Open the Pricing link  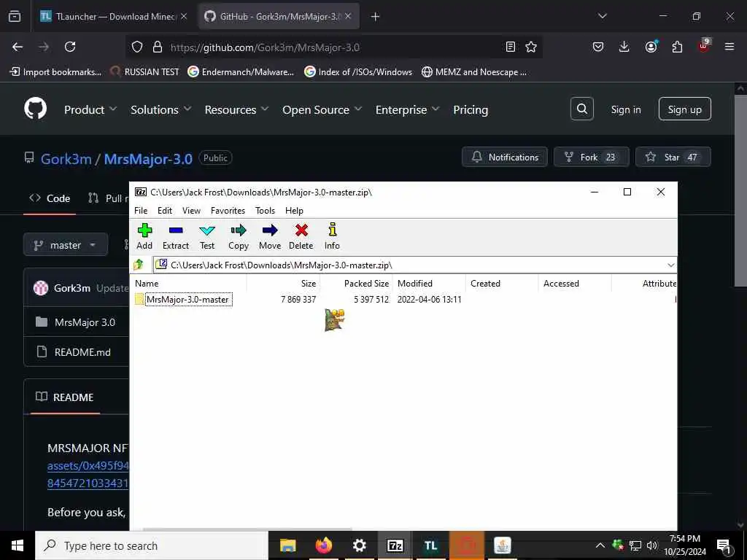click(x=471, y=109)
